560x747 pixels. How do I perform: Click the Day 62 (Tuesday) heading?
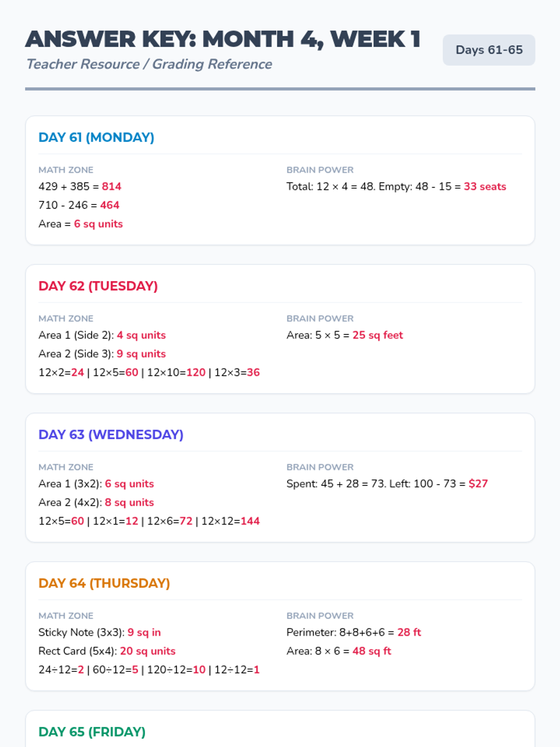(x=98, y=286)
